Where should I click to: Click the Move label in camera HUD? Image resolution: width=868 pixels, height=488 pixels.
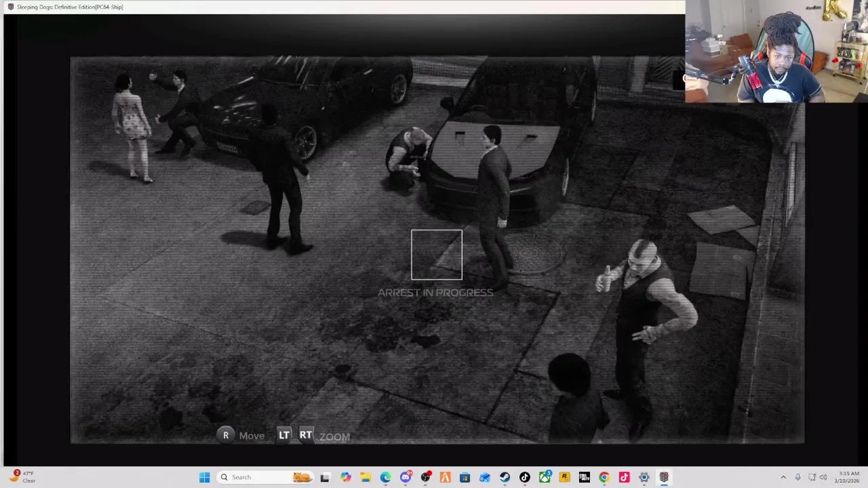coord(252,436)
